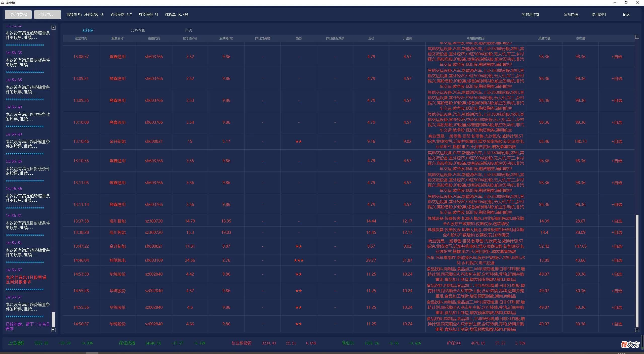Open the 使用说明 help link

[x=598, y=15]
